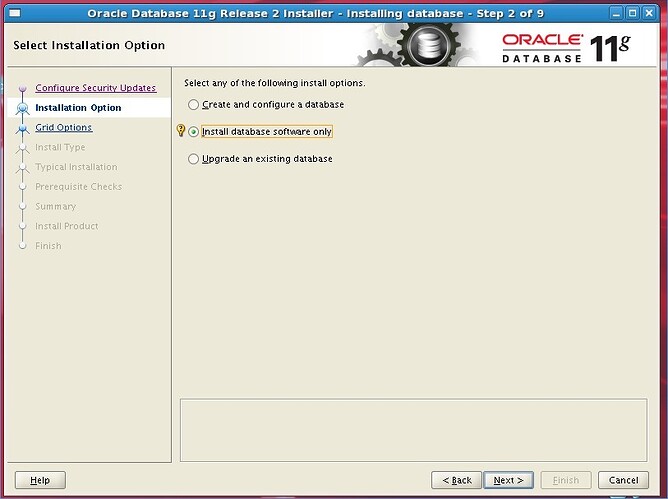Open Help for the installer

(x=40, y=480)
